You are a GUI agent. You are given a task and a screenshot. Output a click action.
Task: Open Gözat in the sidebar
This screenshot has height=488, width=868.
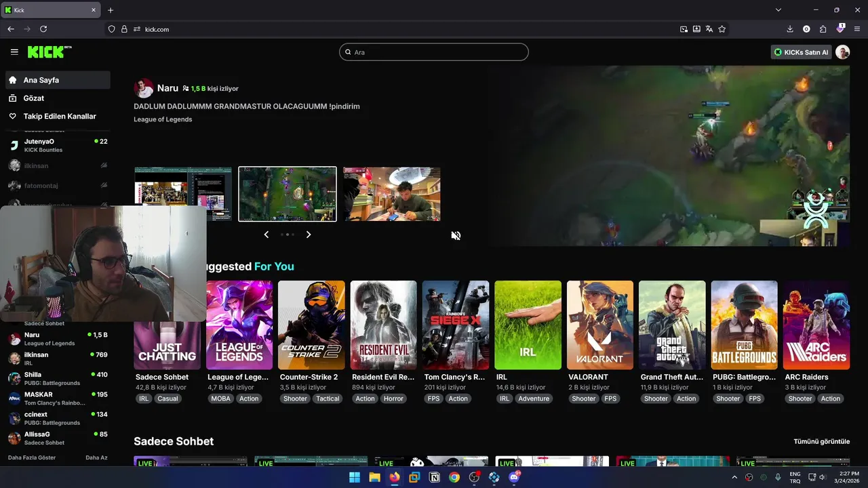pos(58,98)
